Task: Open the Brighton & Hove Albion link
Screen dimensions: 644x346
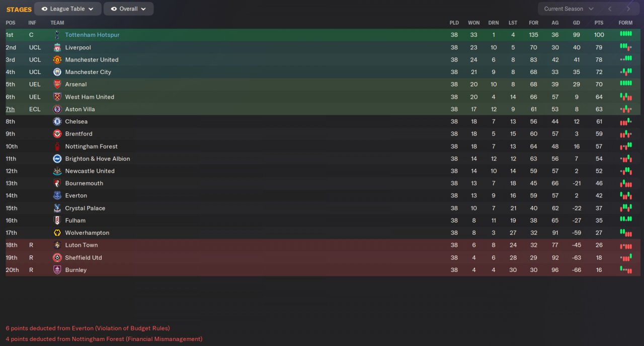Action: (x=98, y=159)
